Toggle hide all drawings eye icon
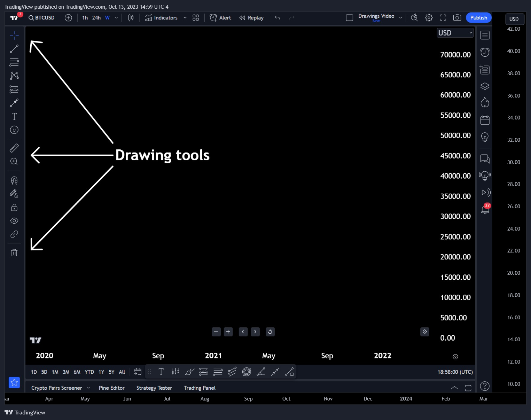The width and height of the screenshot is (531, 420). [14, 221]
